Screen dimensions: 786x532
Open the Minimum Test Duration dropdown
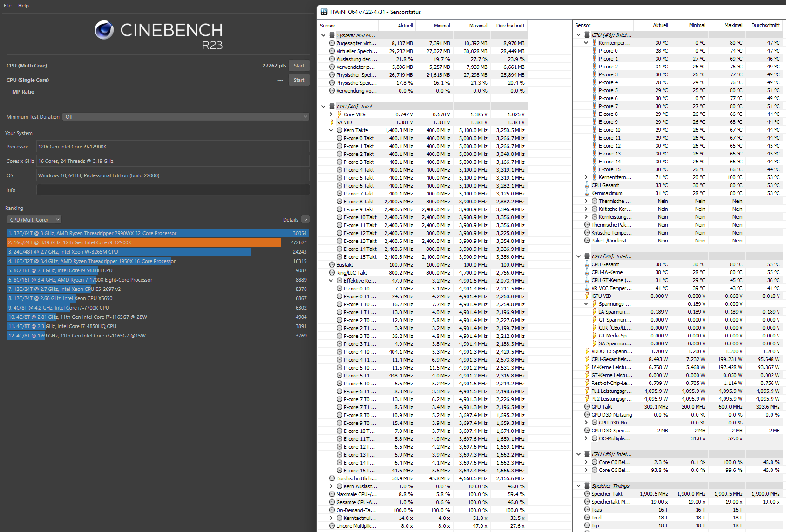[x=186, y=117]
